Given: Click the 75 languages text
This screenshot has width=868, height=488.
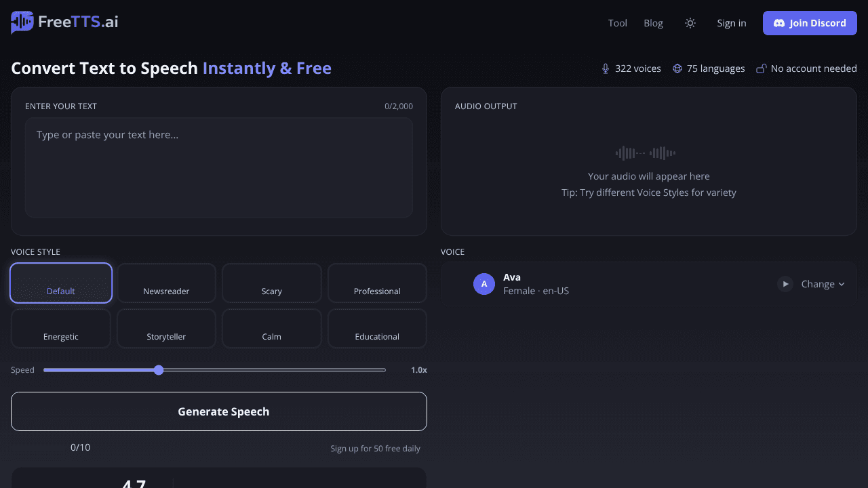Looking at the screenshot, I should 715,68.
